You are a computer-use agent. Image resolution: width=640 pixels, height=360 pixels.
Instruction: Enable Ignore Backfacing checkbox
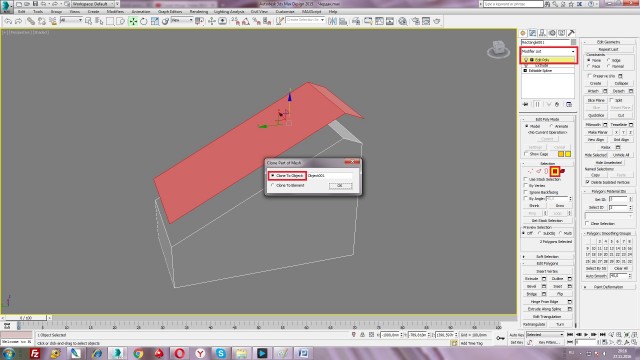(526, 192)
